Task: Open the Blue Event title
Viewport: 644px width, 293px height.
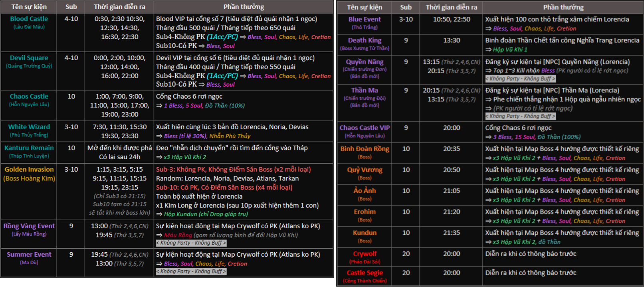Action: [x=365, y=19]
